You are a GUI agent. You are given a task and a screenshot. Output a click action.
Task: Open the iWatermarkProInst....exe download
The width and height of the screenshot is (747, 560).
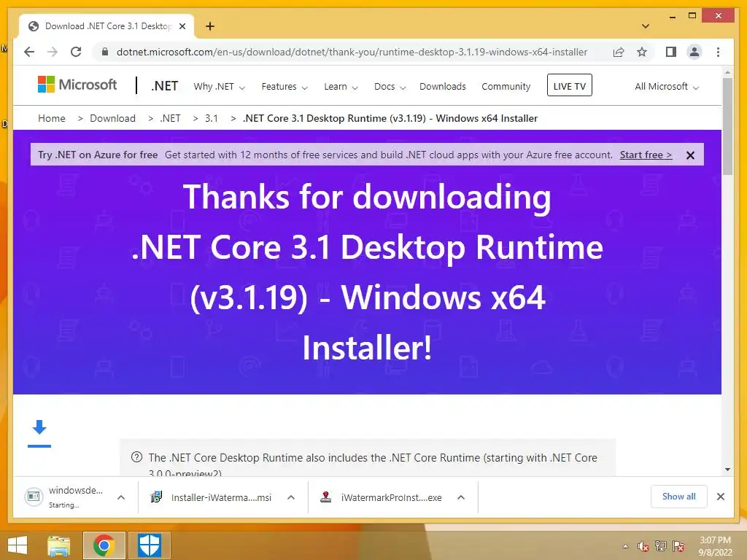381,497
